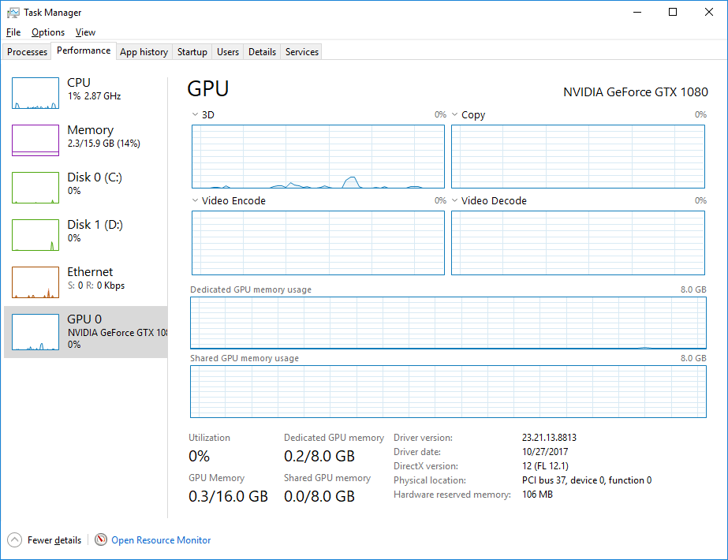
Task: Open the View menu
Action: (85, 32)
